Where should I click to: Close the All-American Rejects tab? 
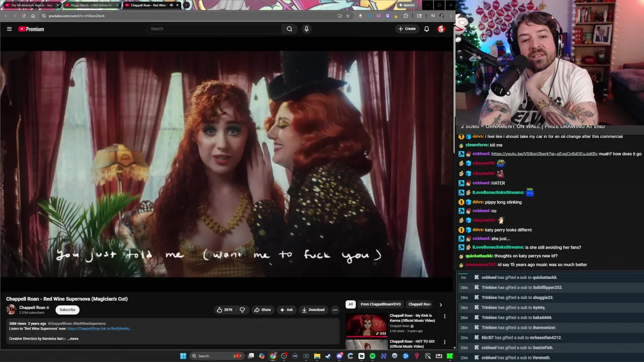point(58,5)
